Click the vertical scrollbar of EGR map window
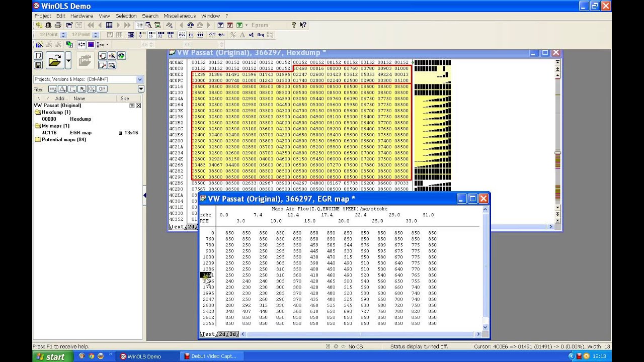 tap(485, 266)
